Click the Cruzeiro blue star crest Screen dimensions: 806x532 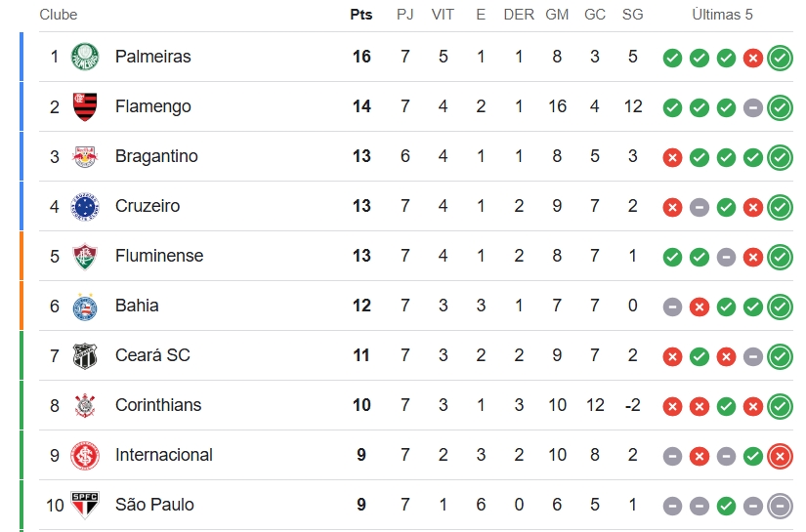(x=85, y=206)
